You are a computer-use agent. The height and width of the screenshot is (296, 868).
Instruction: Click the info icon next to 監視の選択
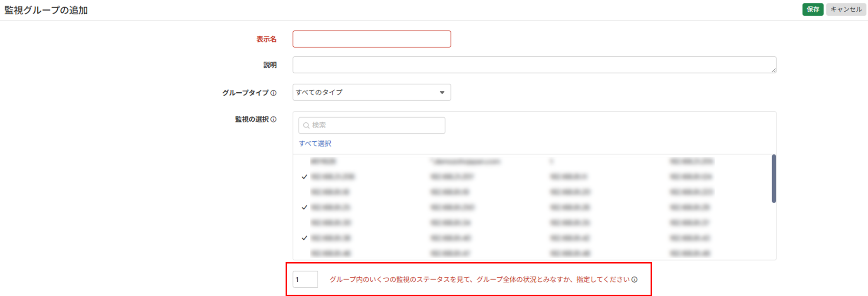click(x=273, y=119)
